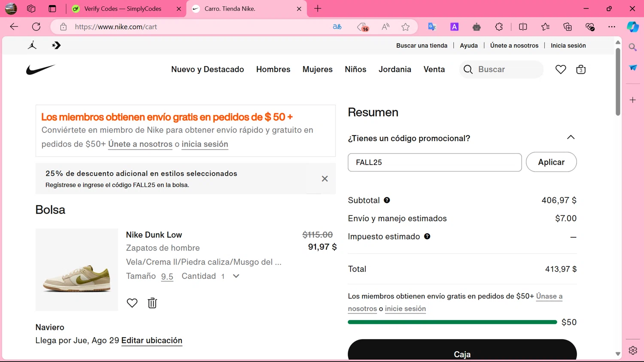Switch to Verify Codes — SimplyCodes tab

point(123,9)
